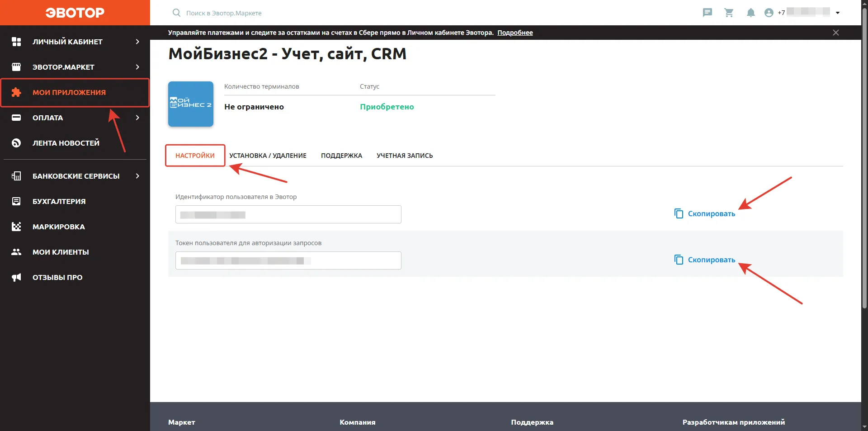
Task: Open account dropdown arrow next to phone number
Action: (838, 13)
